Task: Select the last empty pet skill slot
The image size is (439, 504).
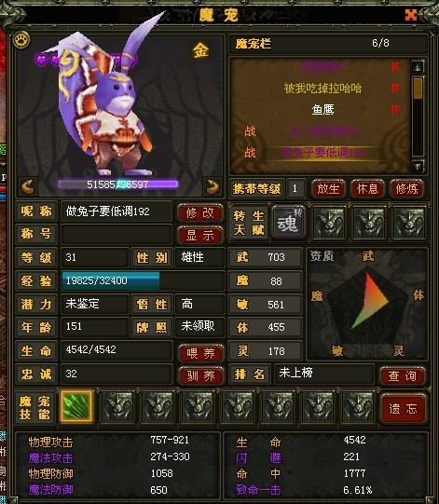Action: point(358,406)
